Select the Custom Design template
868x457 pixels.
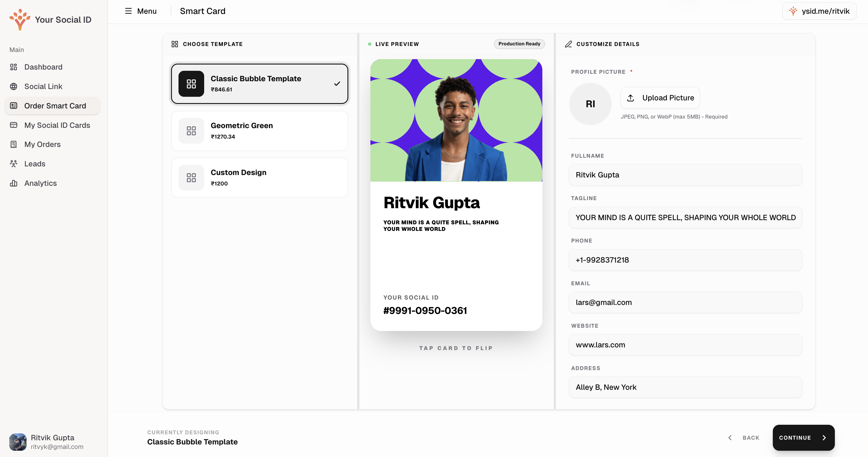point(259,177)
